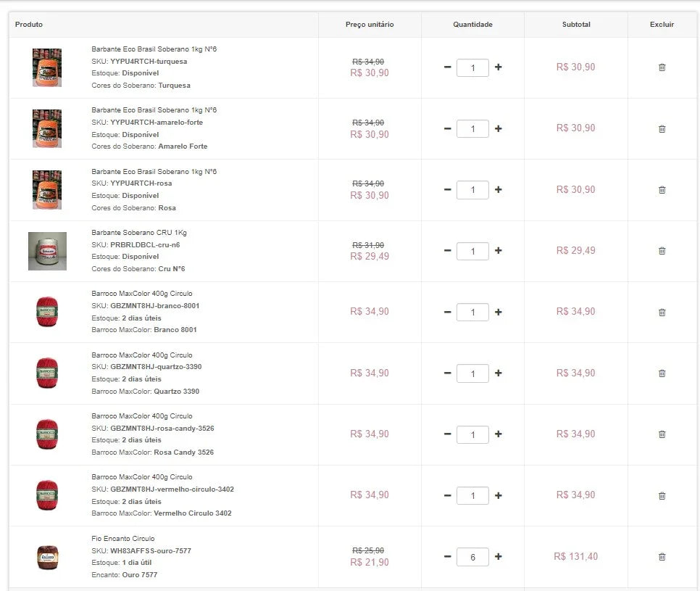Delete the Fio Encanto Ouro 7577 item
The image size is (700, 591).
pyautogui.click(x=662, y=556)
